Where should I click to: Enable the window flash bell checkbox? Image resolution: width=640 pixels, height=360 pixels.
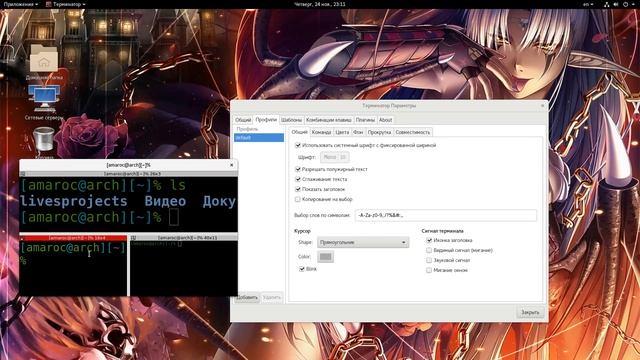(429, 270)
